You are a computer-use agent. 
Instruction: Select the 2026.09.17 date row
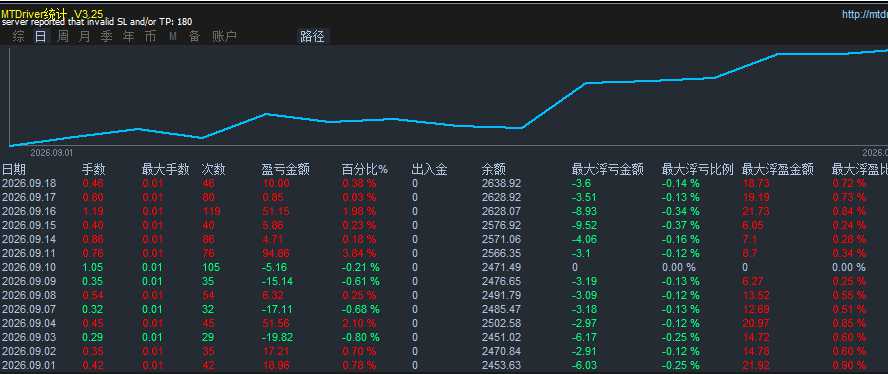click(29, 198)
